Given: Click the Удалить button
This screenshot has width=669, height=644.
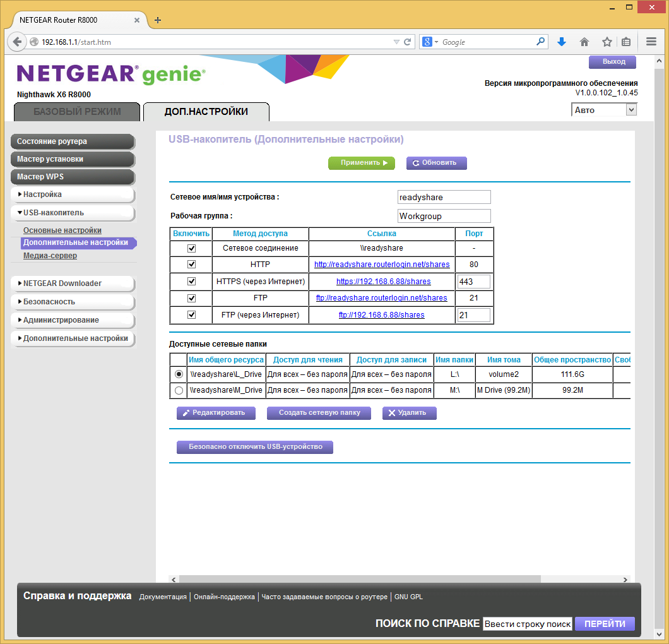Looking at the screenshot, I should [x=409, y=413].
